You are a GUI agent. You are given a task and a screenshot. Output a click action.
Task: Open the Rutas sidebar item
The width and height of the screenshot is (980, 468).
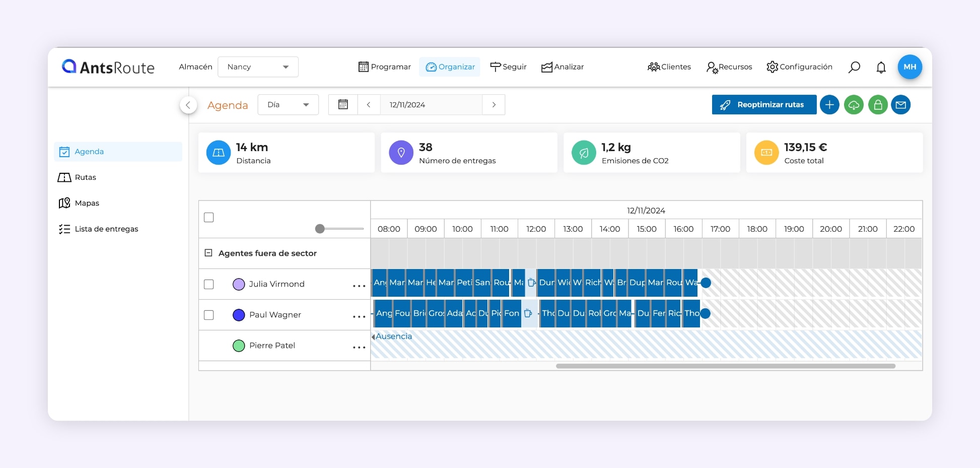coord(85,177)
